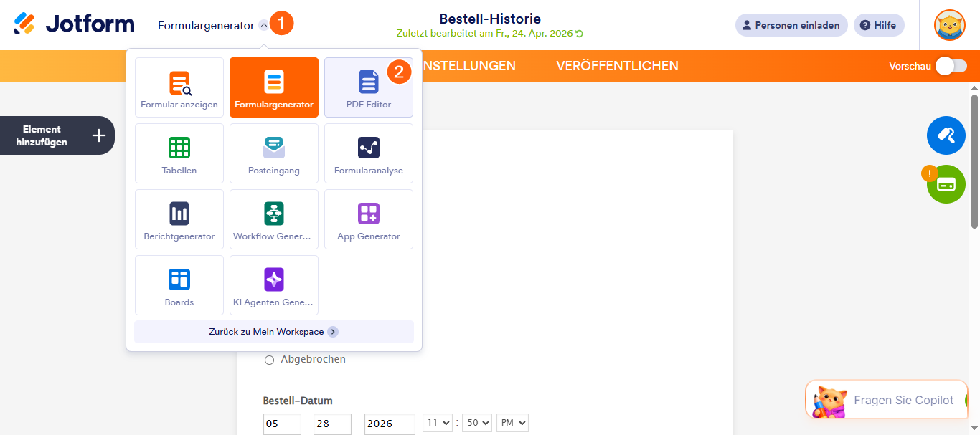Viewport: 980px width, 435px height.
Task: Click the Copilot cat mascot icon
Action: tap(829, 401)
